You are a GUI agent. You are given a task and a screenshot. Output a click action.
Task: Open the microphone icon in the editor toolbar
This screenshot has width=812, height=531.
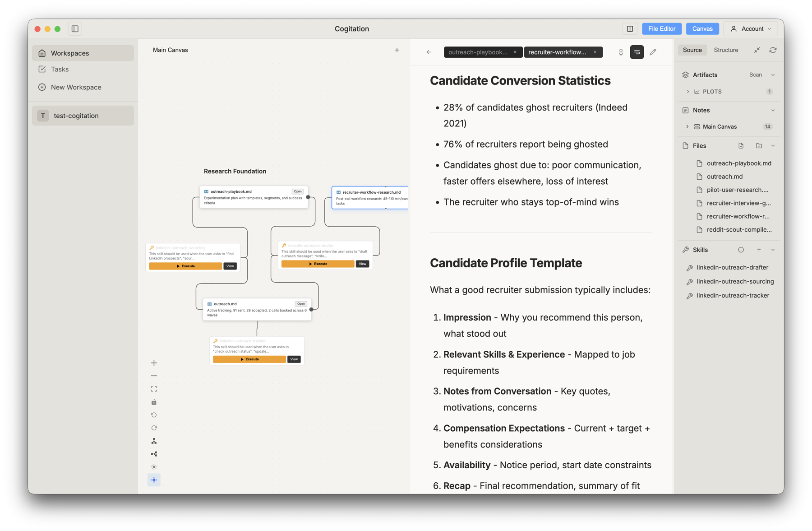[x=620, y=52]
